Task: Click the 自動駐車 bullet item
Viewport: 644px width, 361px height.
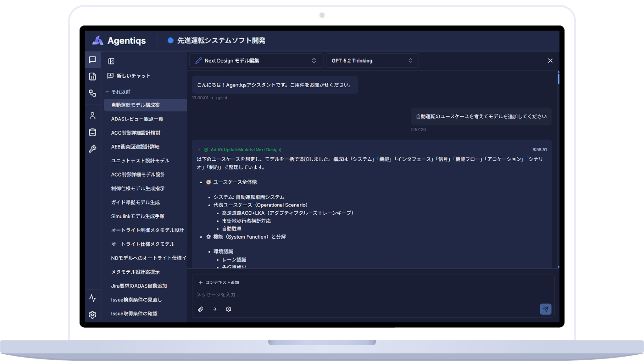Action: pos(232,229)
